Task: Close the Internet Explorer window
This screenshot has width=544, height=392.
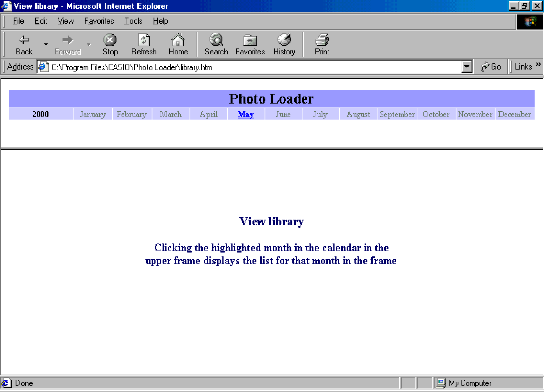Action: coord(537,6)
